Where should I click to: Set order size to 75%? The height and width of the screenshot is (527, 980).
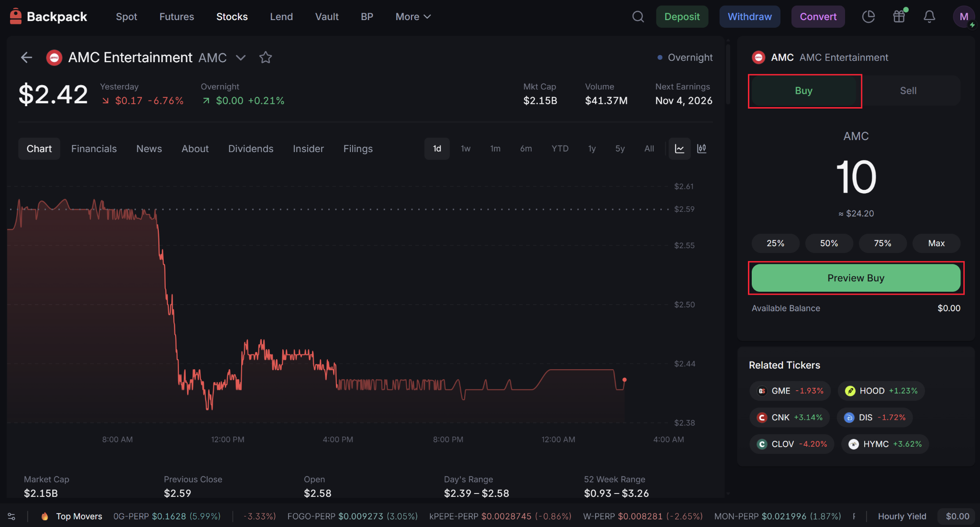[x=883, y=243]
